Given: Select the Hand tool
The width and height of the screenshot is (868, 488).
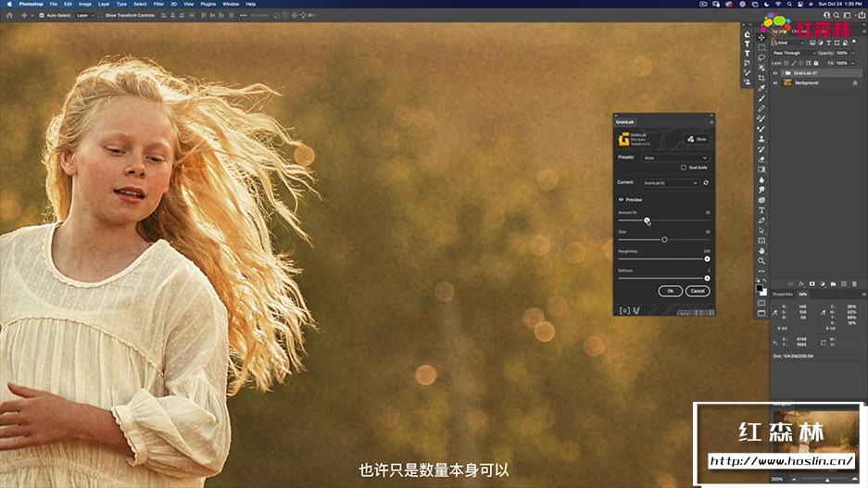Looking at the screenshot, I should pyautogui.click(x=761, y=251).
